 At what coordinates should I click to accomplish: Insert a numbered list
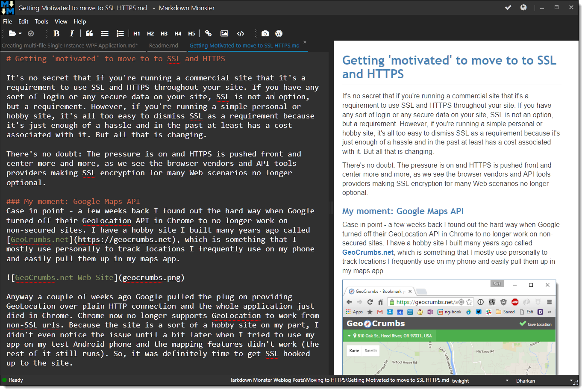(120, 33)
